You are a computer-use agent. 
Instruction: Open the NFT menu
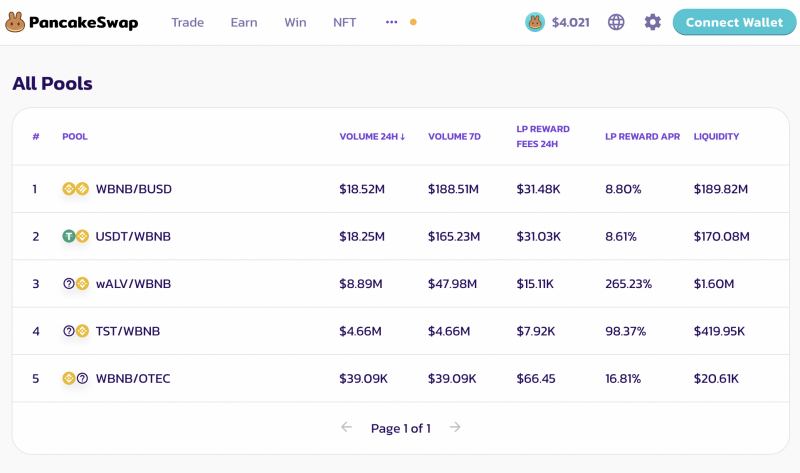[x=344, y=22]
